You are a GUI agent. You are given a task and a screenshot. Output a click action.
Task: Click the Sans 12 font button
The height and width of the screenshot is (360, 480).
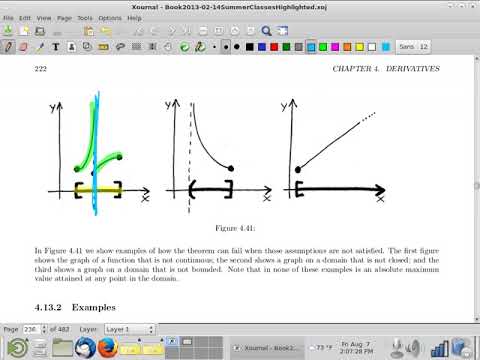click(413, 47)
